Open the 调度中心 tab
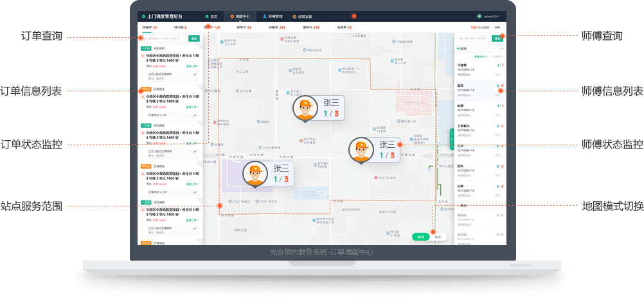The width and height of the screenshot is (644, 297). tap(240, 16)
